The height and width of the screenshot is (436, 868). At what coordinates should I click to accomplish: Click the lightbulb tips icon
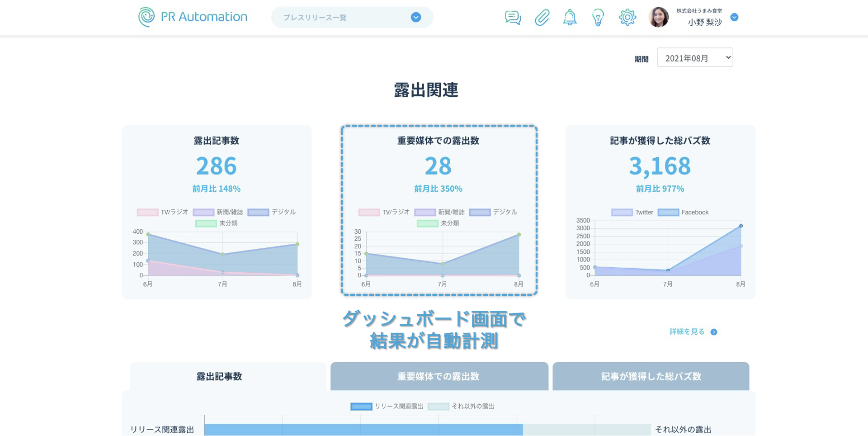(x=598, y=18)
